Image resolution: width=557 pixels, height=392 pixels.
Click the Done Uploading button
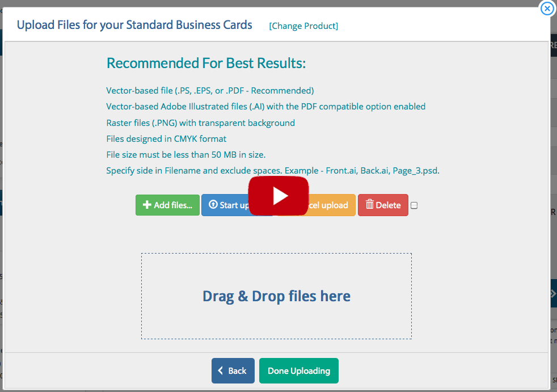pyautogui.click(x=299, y=370)
